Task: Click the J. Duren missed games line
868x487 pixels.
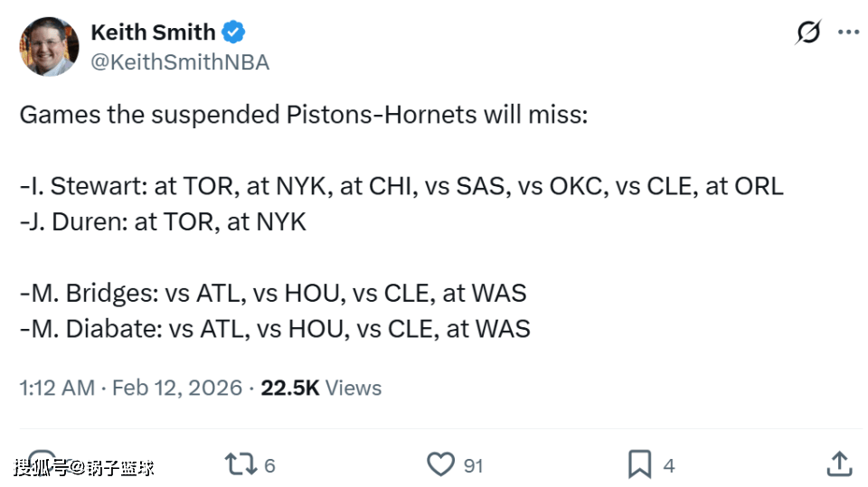Action: point(163,221)
